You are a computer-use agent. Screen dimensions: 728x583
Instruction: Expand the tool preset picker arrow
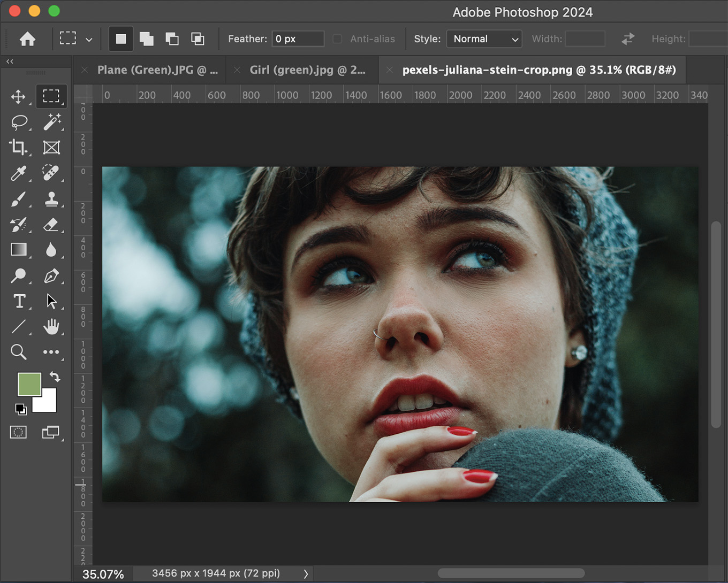point(89,39)
